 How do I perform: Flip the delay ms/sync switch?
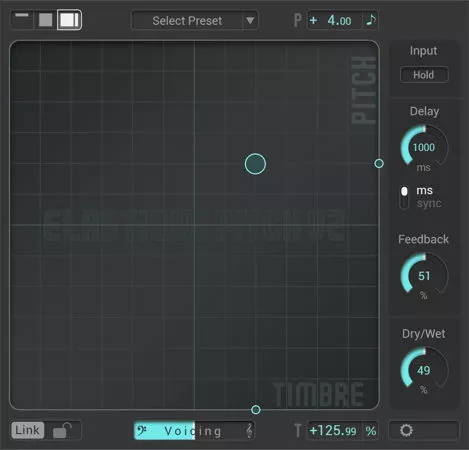point(404,197)
